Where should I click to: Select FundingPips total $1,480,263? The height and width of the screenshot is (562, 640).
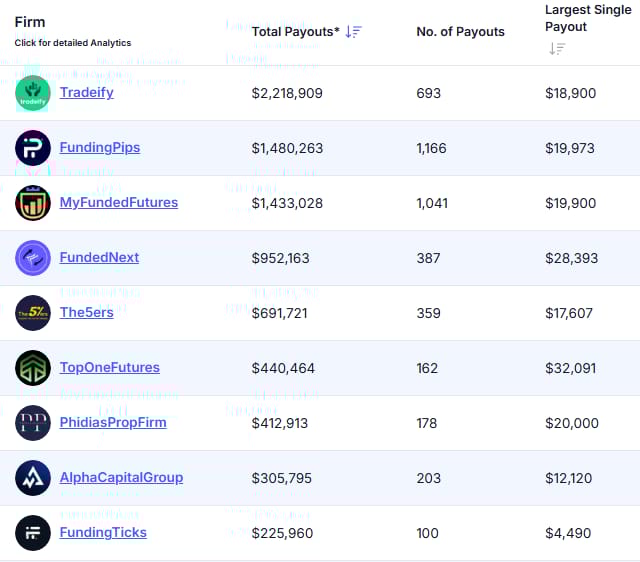coord(287,148)
